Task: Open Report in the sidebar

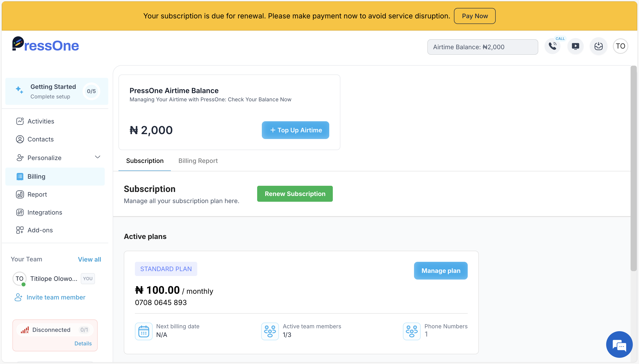Action: pyautogui.click(x=55, y=194)
